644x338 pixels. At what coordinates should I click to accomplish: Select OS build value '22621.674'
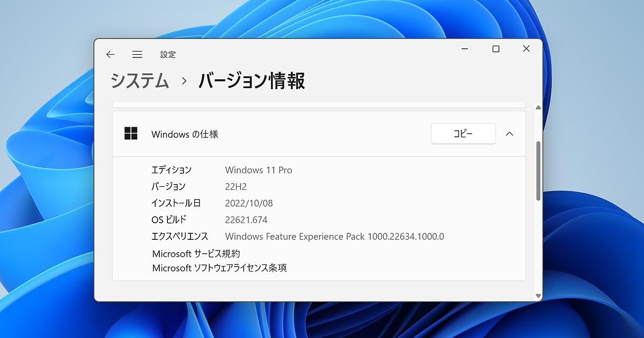point(246,220)
